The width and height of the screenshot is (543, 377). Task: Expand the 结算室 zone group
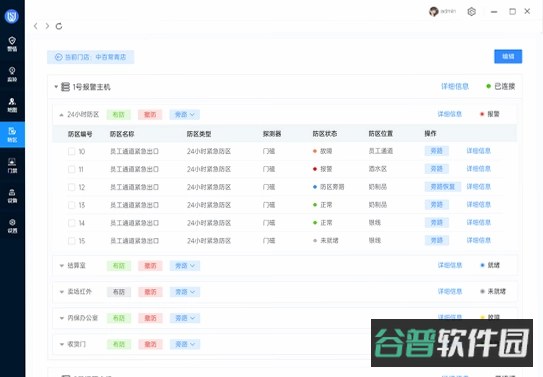[62, 266]
